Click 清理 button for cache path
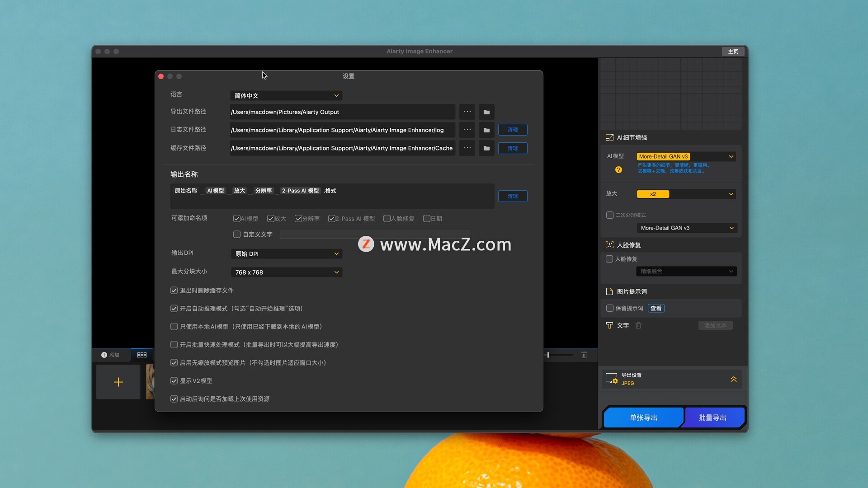The image size is (868, 488). click(513, 148)
